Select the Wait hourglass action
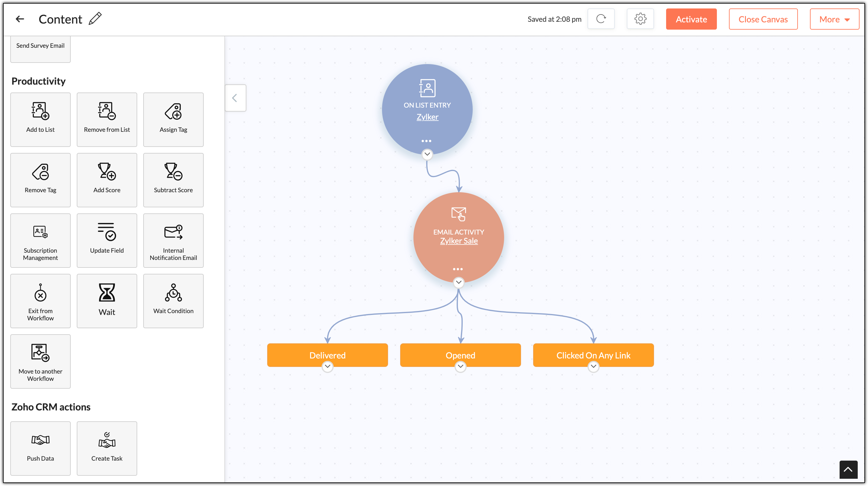This screenshot has height=486, width=868. pos(107,301)
